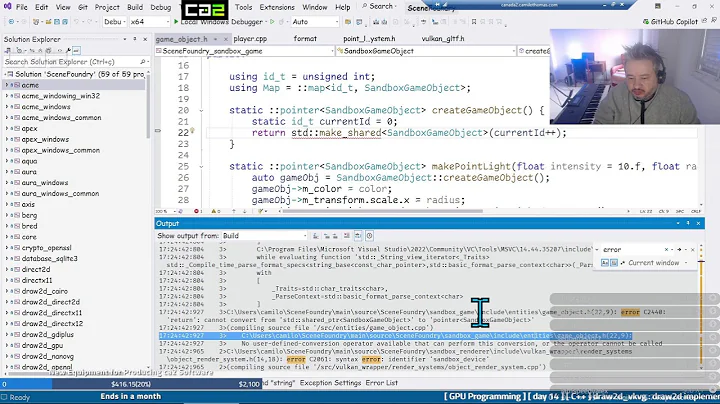Switch to the point_l..ystem.h tab

(369, 39)
